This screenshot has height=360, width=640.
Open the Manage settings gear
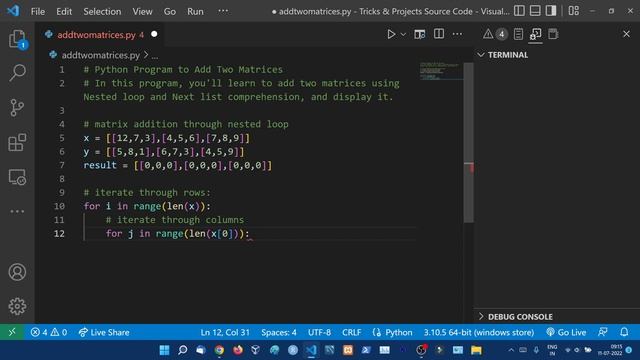coord(17,306)
